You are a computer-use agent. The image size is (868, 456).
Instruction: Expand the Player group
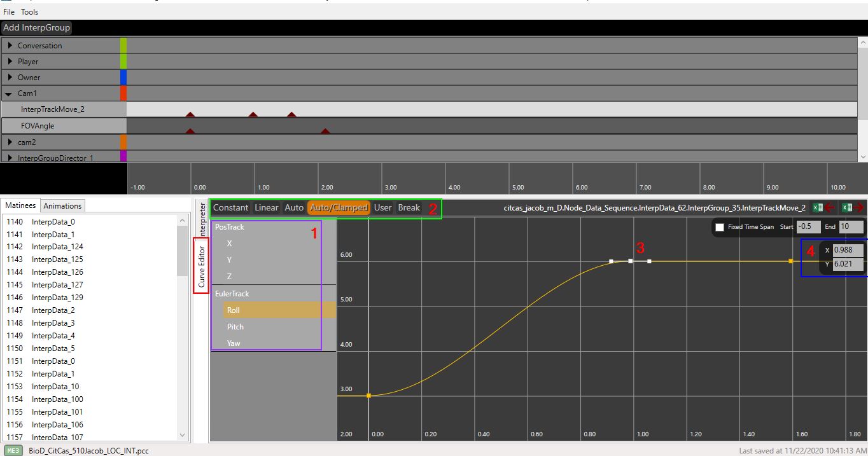pos(10,62)
